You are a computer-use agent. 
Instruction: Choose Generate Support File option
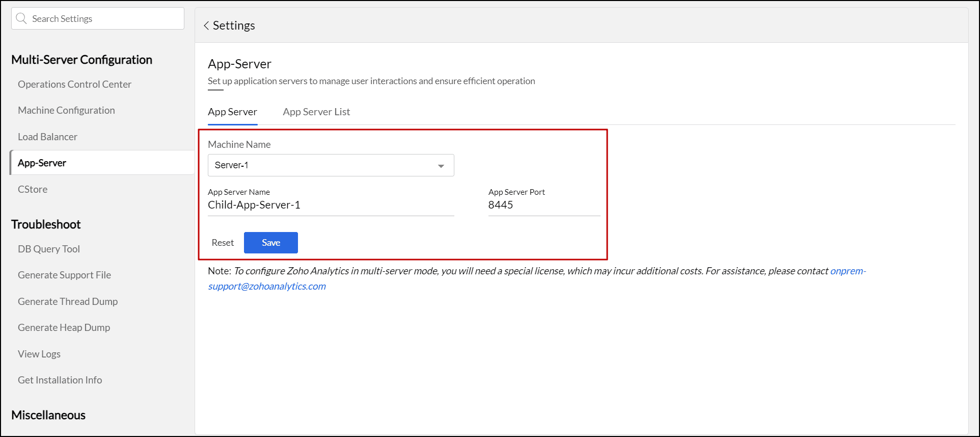[x=64, y=275]
